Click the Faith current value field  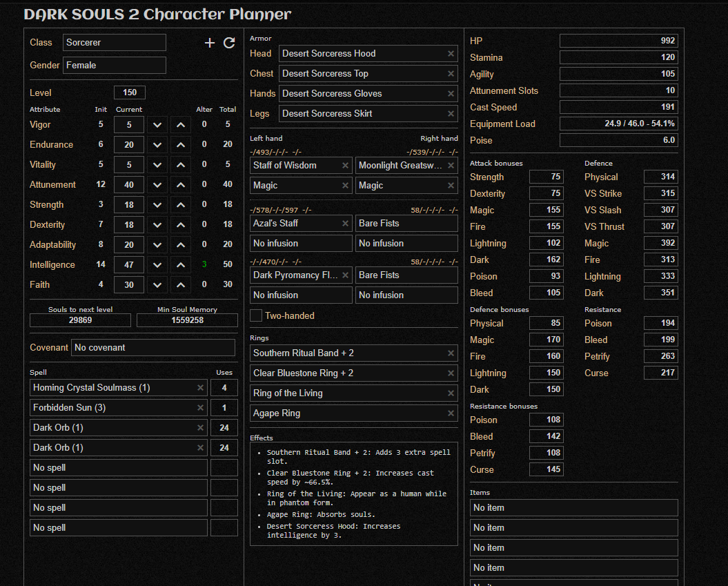point(129,285)
